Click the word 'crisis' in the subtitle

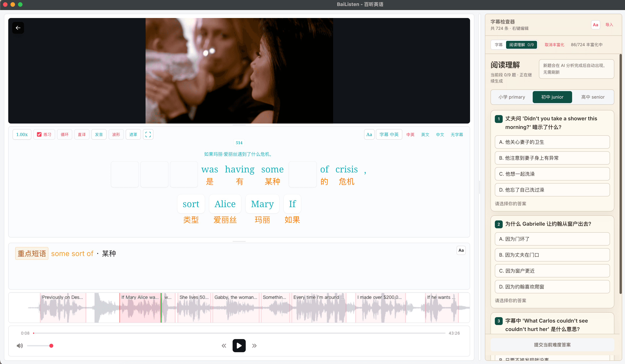pos(346,169)
